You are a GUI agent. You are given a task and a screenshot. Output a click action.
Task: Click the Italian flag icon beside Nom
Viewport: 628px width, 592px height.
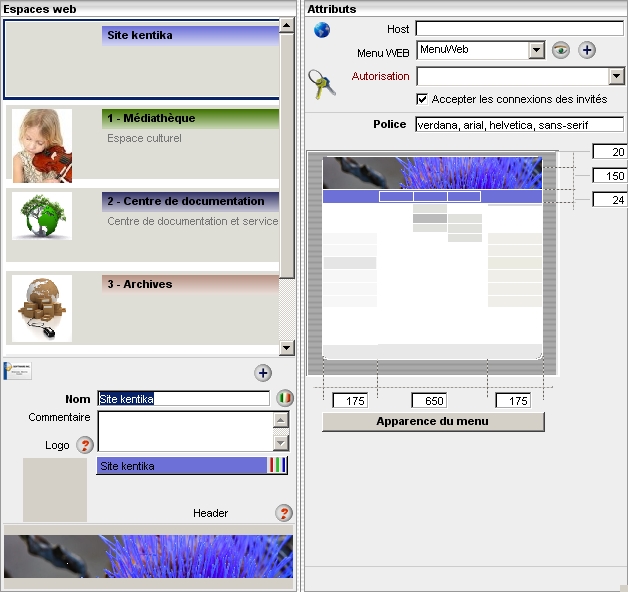click(285, 398)
